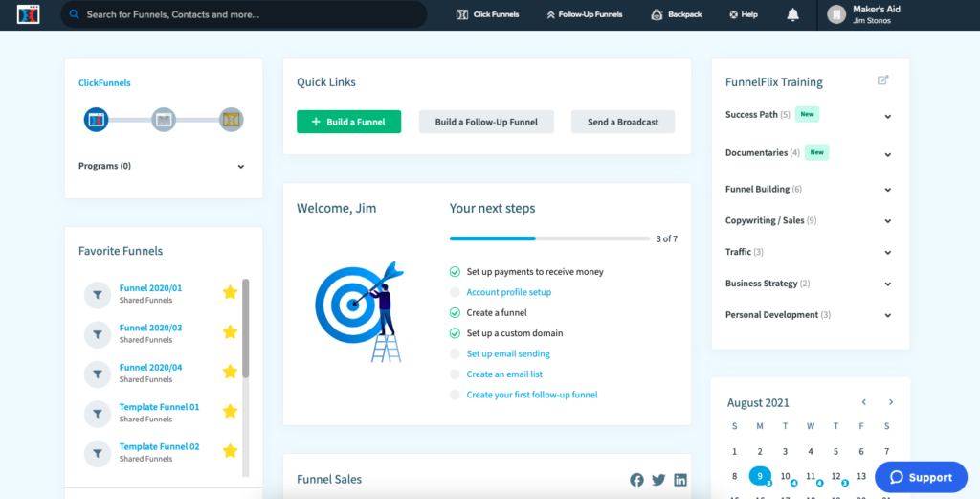Open Template Funnel 01 link
Viewport: 980px width, 499px height.
click(160, 407)
